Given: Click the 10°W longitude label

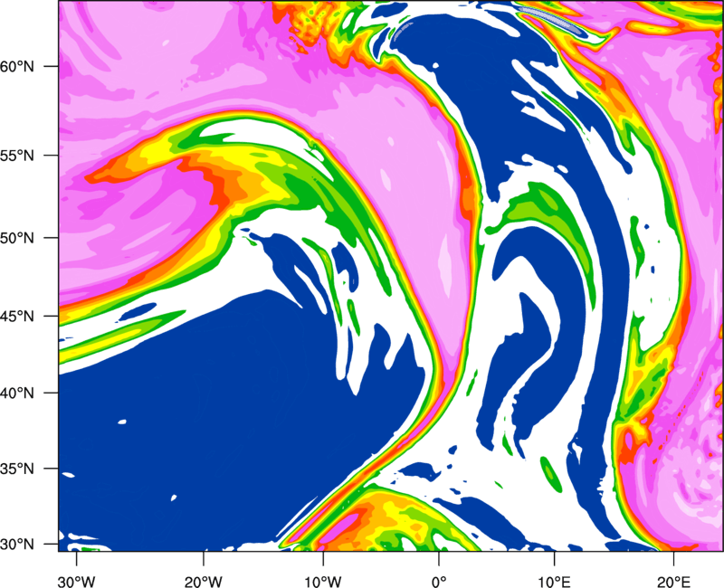Looking at the screenshot, I should pos(323,582).
